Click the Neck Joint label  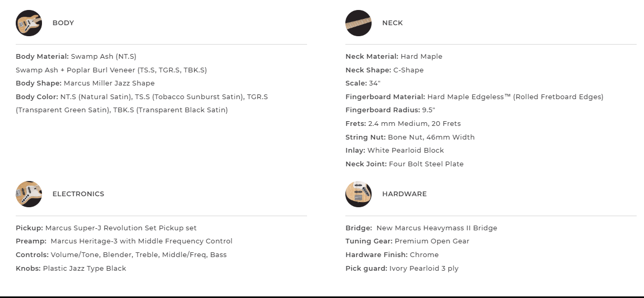366,164
